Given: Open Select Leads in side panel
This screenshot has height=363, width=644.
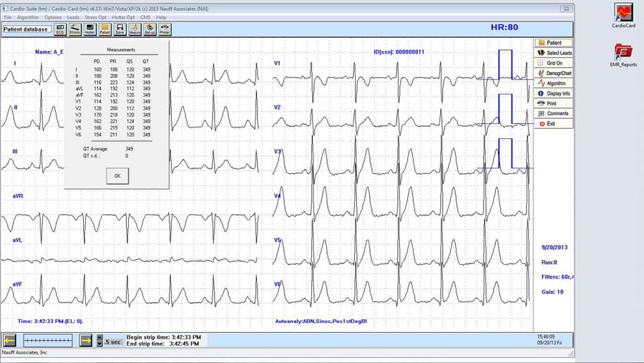Looking at the screenshot, I should click(x=553, y=53).
